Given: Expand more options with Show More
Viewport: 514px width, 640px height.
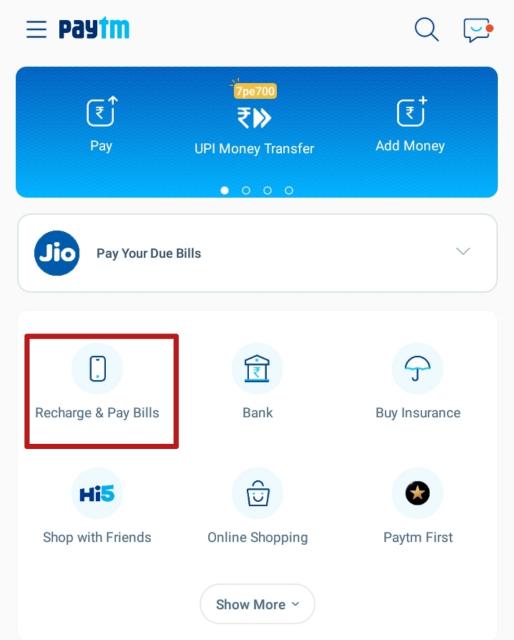Looking at the screenshot, I should 257,604.
